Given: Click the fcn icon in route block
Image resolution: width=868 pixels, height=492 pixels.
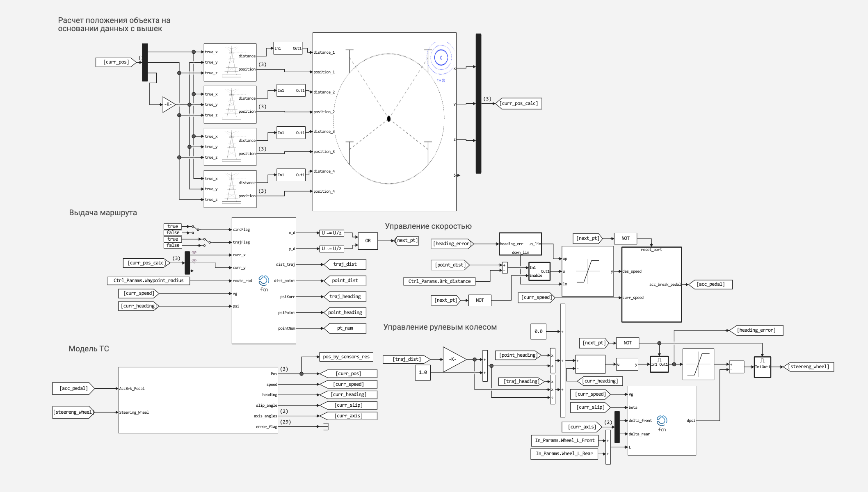Looking at the screenshot, I should tap(264, 280).
